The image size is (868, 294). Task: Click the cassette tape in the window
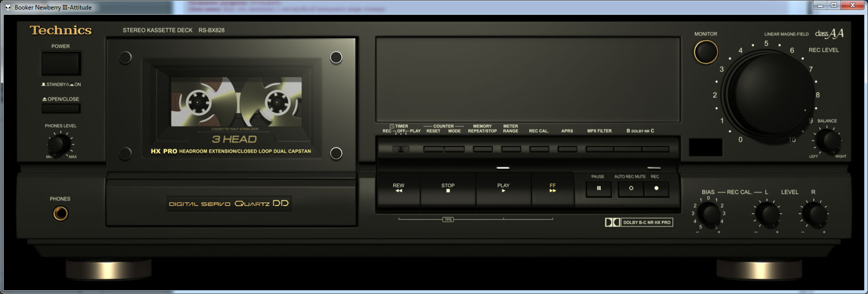click(237, 102)
